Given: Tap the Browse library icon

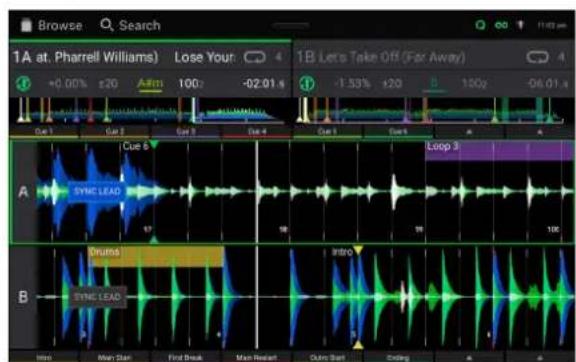Looking at the screenshot, I should [26, 25].
